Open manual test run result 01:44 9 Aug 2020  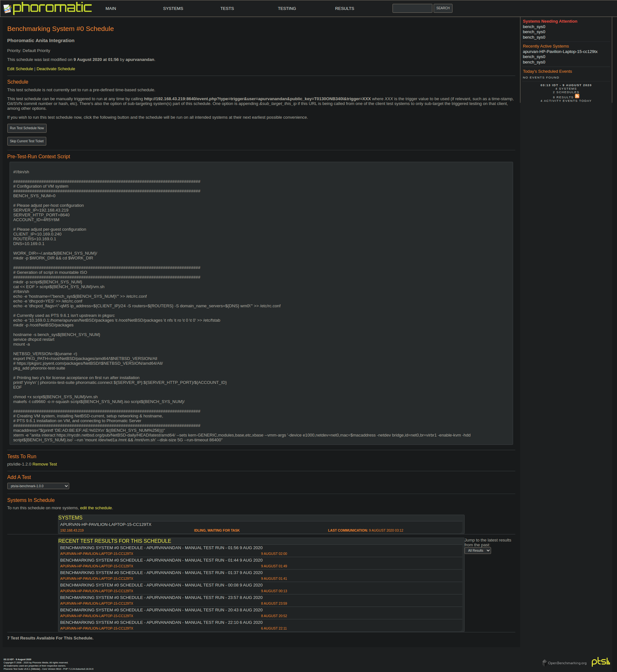coord(261,563)
